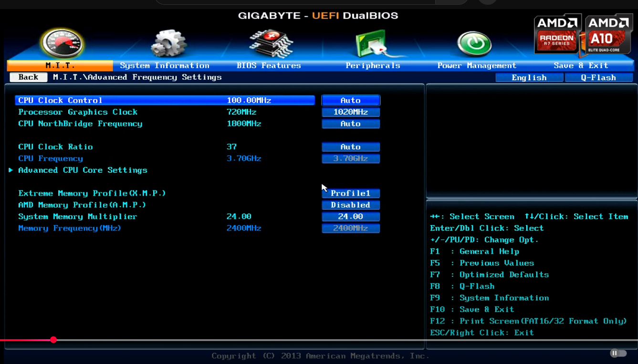Screen dimensions: 638x364
Task: Select Extreme Memory Profile(X.M.P.) label
Action: pyautogui.click(x=92, y=193)
